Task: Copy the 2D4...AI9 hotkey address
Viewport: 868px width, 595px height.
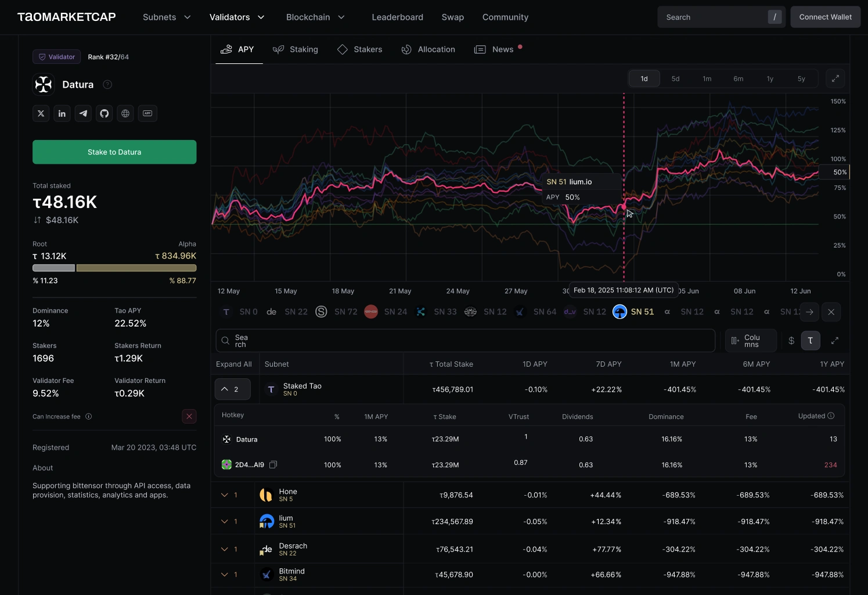Action: point(273,465)
